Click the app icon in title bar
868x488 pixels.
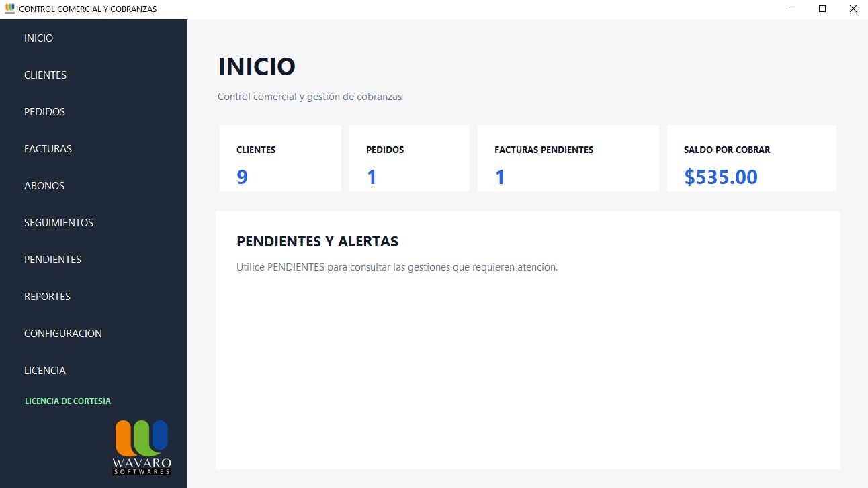click(9, 9)
